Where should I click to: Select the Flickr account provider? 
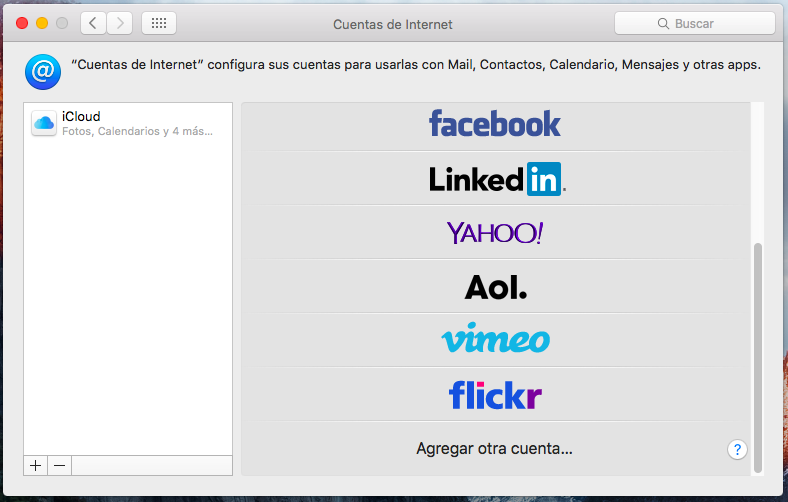click(x=495, y=395)
